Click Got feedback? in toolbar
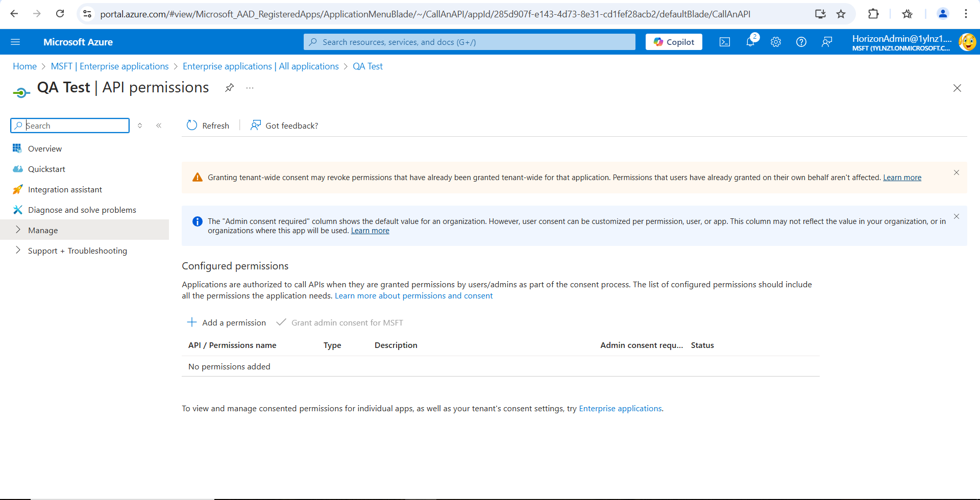Screen dimensions: 980x500 click(284, 126)
